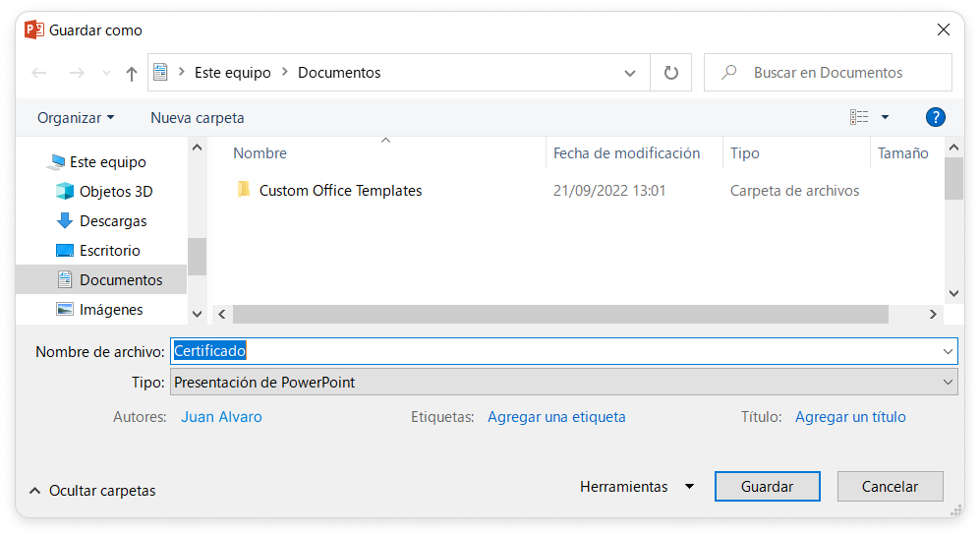
Task: Open the Organizar menu
Action: (x=76, y=118)
